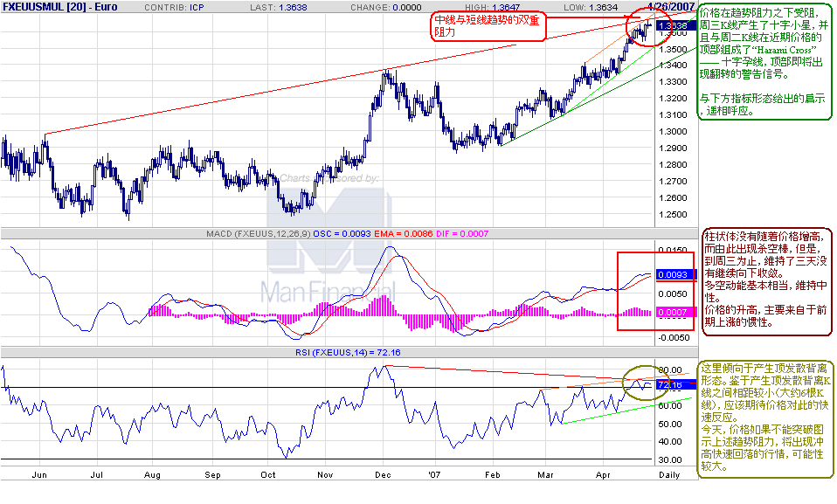
Task: Select the 'Aug' month label on the time axis
Action: 152,474
